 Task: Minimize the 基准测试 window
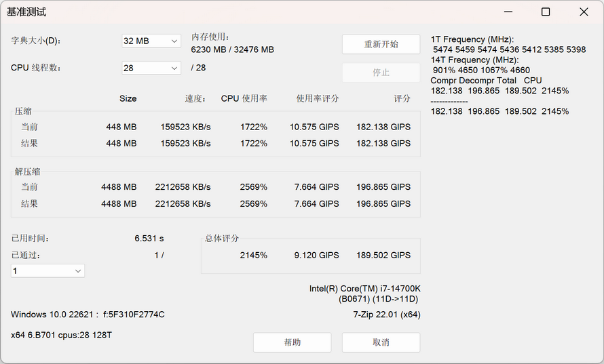pos(508,12)
